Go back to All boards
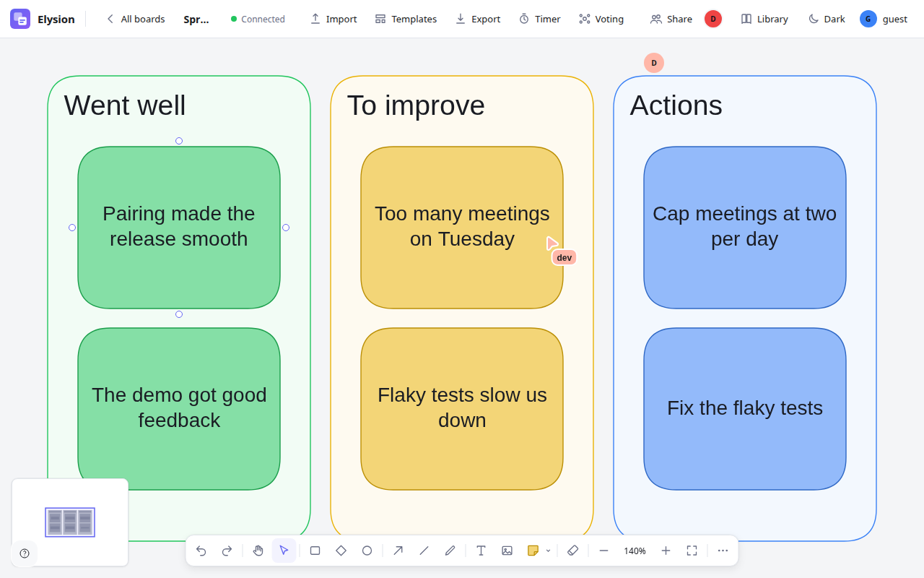 click(135, 19)
